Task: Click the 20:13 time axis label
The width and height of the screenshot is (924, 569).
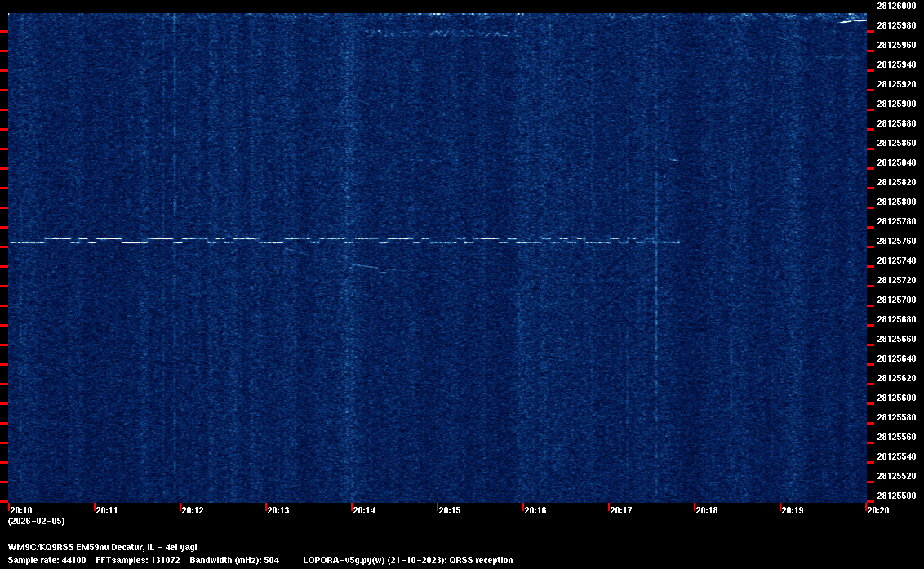Action: tap(278, 510)
